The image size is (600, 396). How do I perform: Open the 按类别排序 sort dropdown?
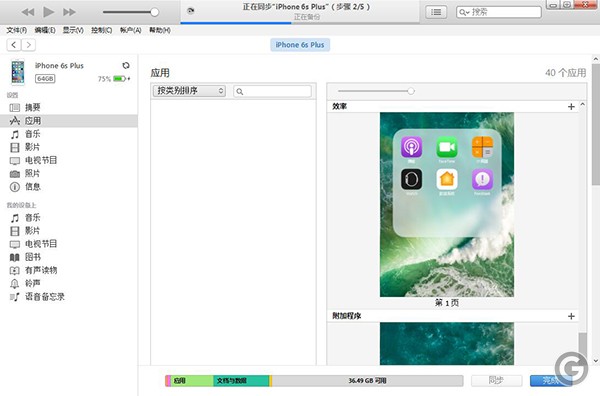[189, 91]
